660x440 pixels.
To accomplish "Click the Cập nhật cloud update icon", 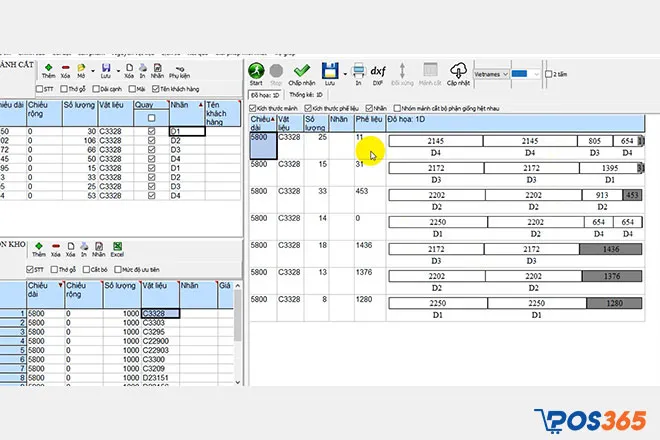I will click(x=459, y=71).
